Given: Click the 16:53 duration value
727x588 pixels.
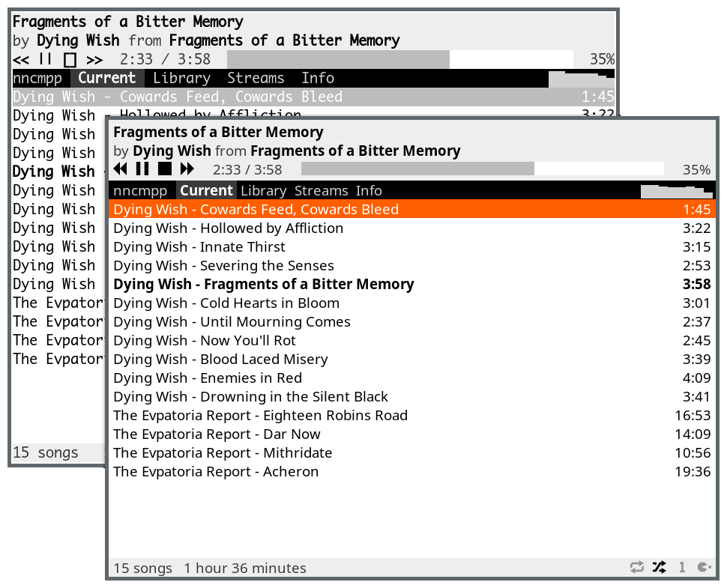Looking at the screenshot, I should [693, 415].
